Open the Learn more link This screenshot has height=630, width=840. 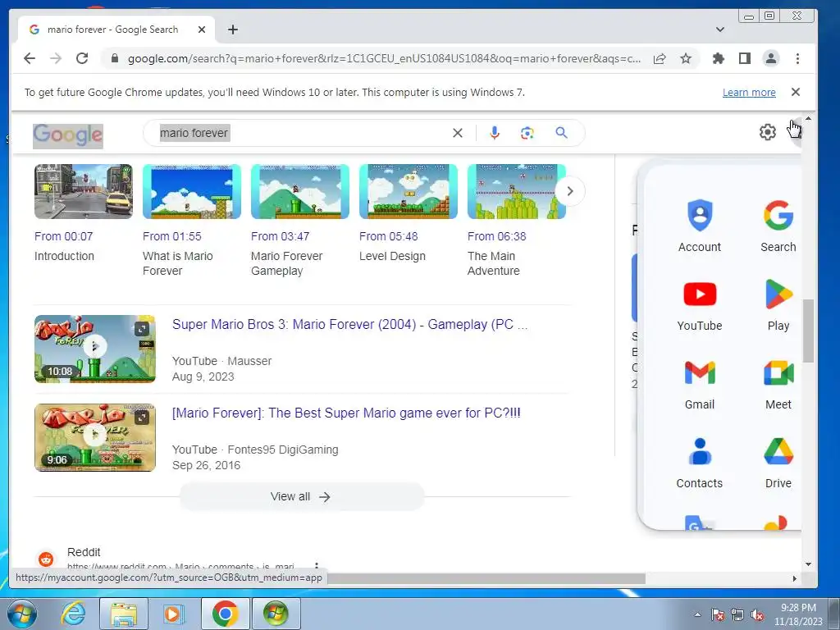(x=749, y=92)
